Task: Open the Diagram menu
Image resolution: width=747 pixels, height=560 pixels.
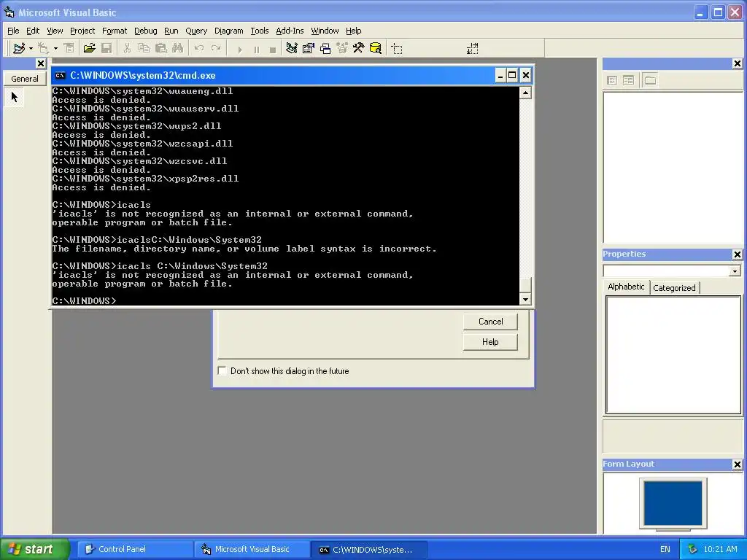Action: pyautogui.click(x=228, y=31)
